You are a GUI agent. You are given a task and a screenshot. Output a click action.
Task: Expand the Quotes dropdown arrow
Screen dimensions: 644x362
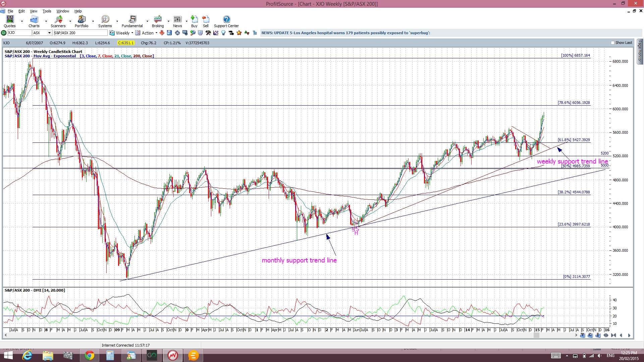coord(22,21)
